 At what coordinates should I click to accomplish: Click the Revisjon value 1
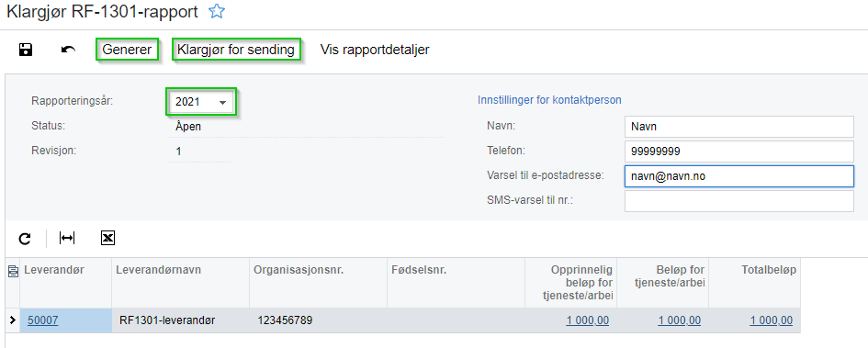pyautogui.click(x=179, y=151)
